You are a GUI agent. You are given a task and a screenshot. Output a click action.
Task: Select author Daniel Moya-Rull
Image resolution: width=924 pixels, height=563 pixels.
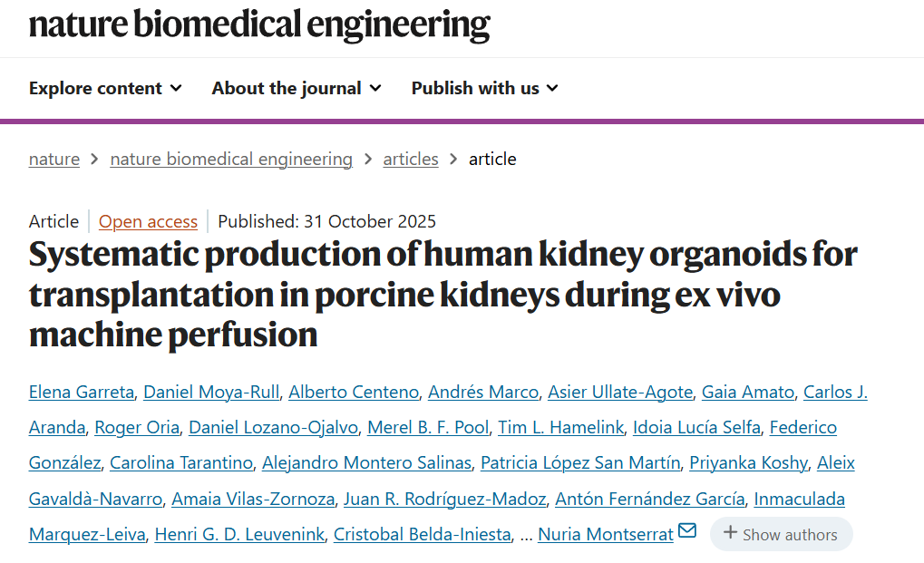tap(210, 392)
